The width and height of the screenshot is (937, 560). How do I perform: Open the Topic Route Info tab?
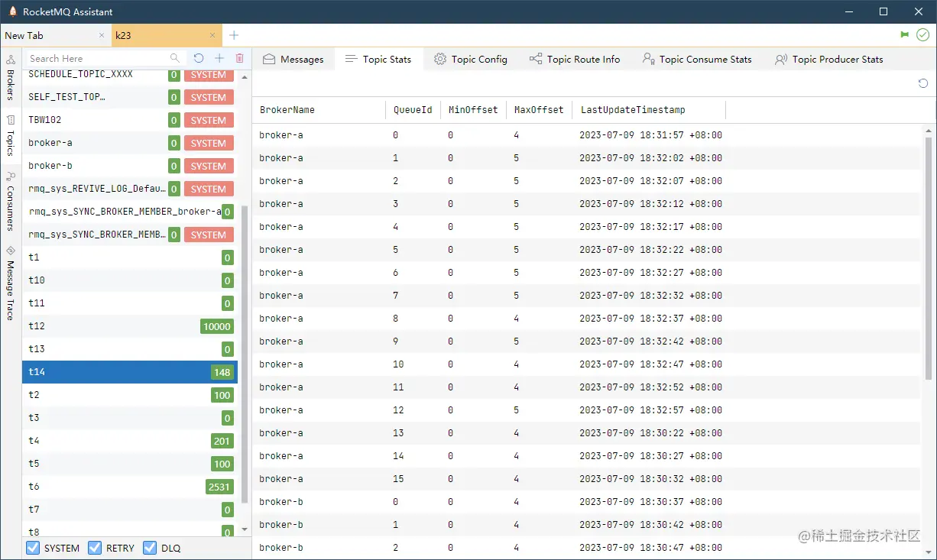pos(575,59)
